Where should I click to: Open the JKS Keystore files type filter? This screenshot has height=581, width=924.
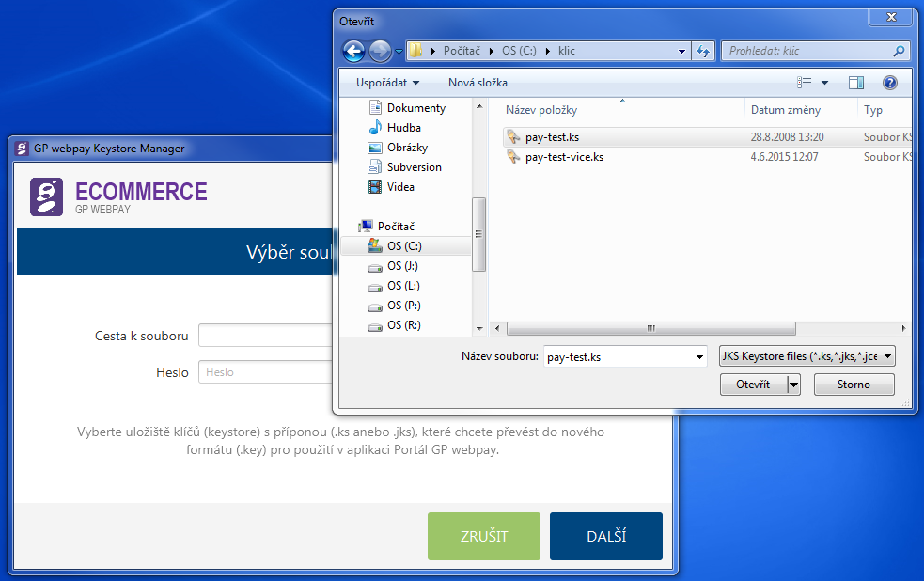[807, 356]
